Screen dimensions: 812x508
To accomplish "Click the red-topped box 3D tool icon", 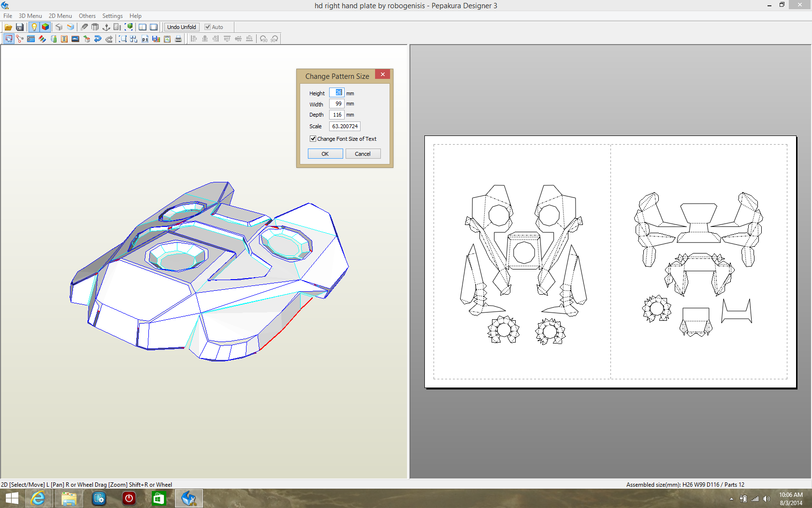I will 87,39.
